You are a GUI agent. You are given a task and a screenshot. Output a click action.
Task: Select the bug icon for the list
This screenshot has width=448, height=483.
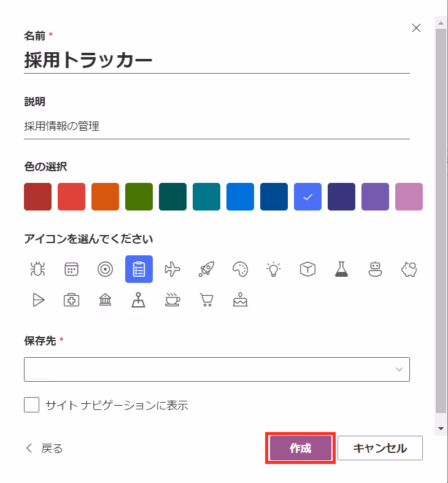pyautogui.click(x=37, y=269)
